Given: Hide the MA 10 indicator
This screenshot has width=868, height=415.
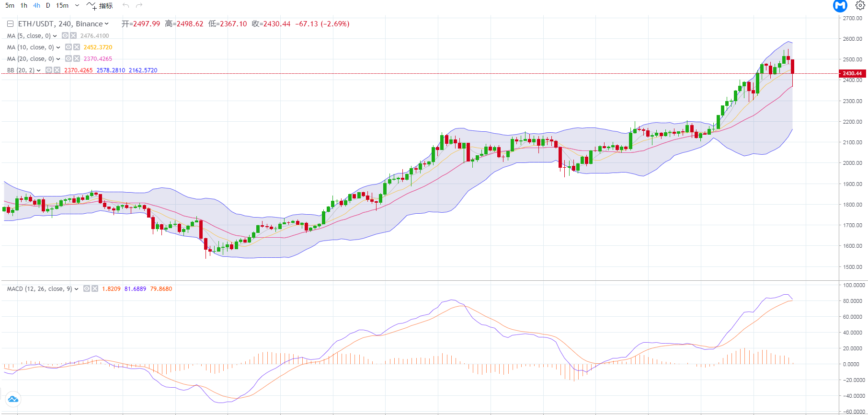Looking at the screenshot, I should tap(69, 47).
